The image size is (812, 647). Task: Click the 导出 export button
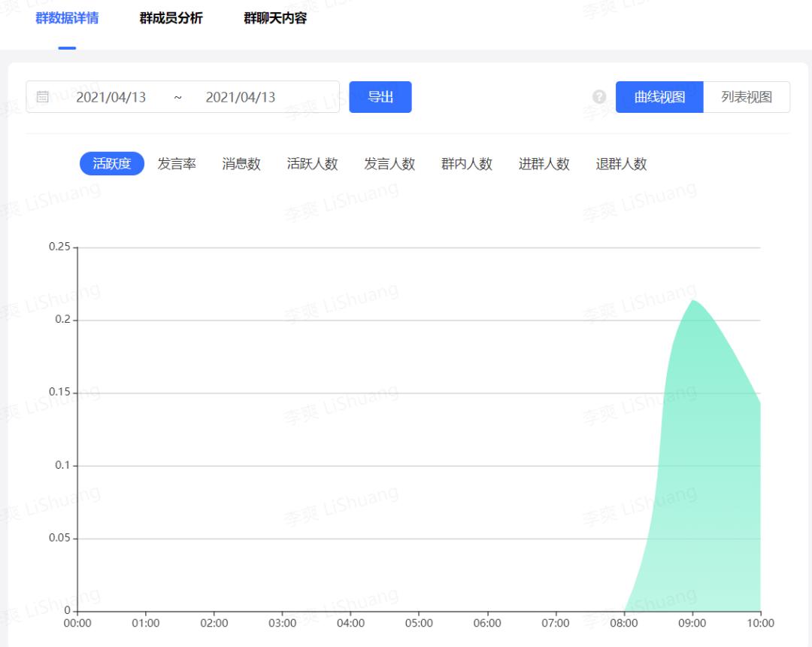pos(380,97)
